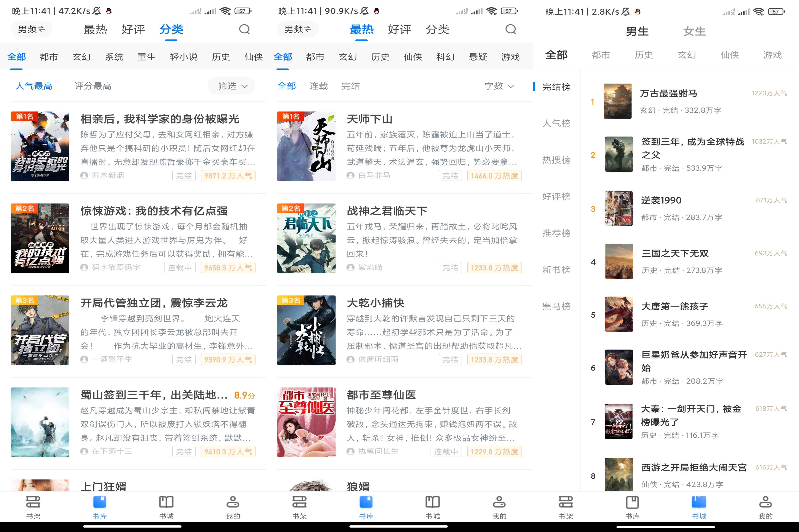Open 书城 in left screen bottom bar
The width and height of the screenshot is (799, 532).
tap(166, 508)
